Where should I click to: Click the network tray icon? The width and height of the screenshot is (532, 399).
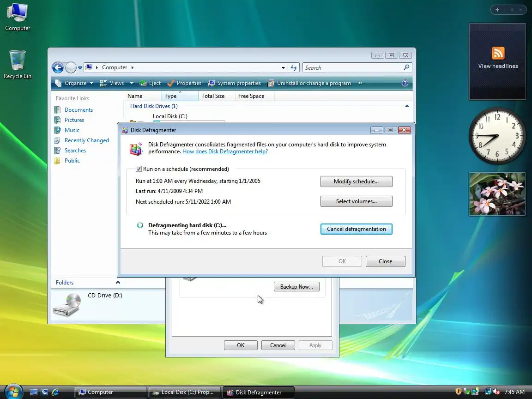(x=488, y=392)
